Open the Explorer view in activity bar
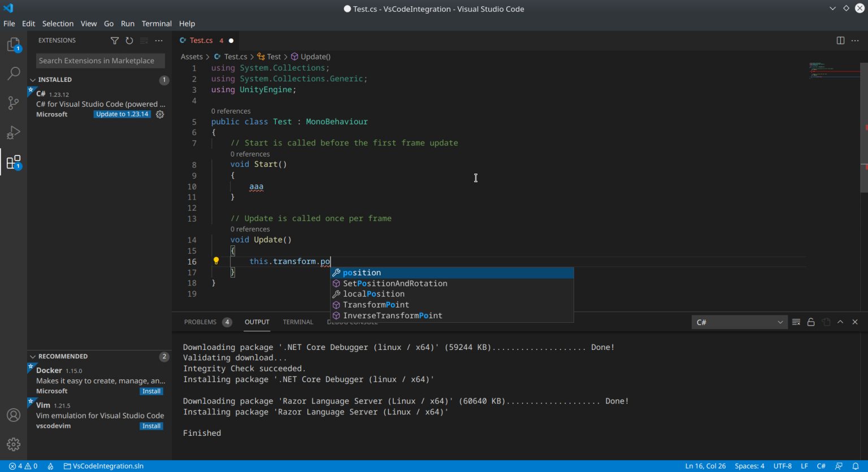868x472 pixels. [14, 45]
